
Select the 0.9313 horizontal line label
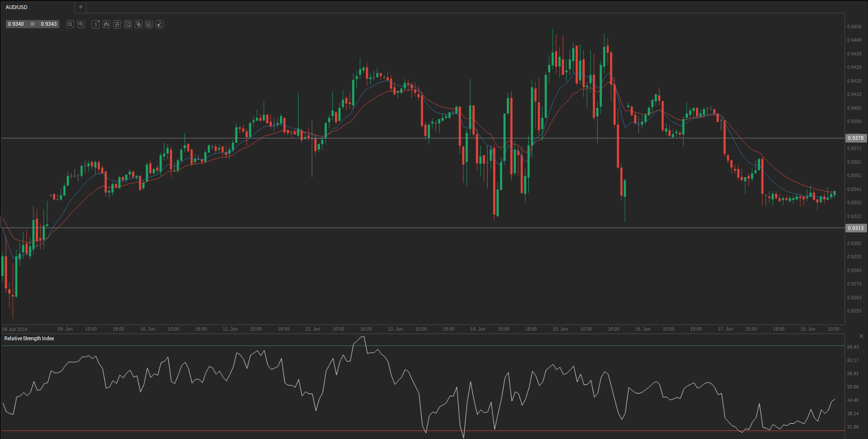click(x=856, y=228)
